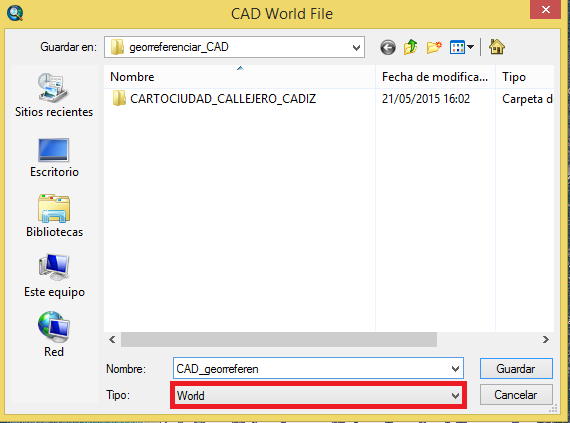The height and width of the screenshot is (423, 570).
Task: Expand the Nombre filename dropdown arrow
Action: 455,369
